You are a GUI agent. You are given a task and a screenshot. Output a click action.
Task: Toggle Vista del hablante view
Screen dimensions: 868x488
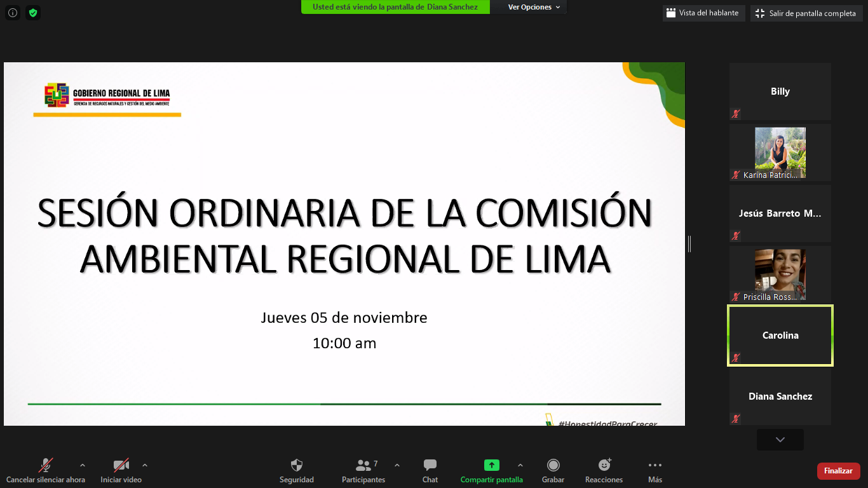pos(703,13)
